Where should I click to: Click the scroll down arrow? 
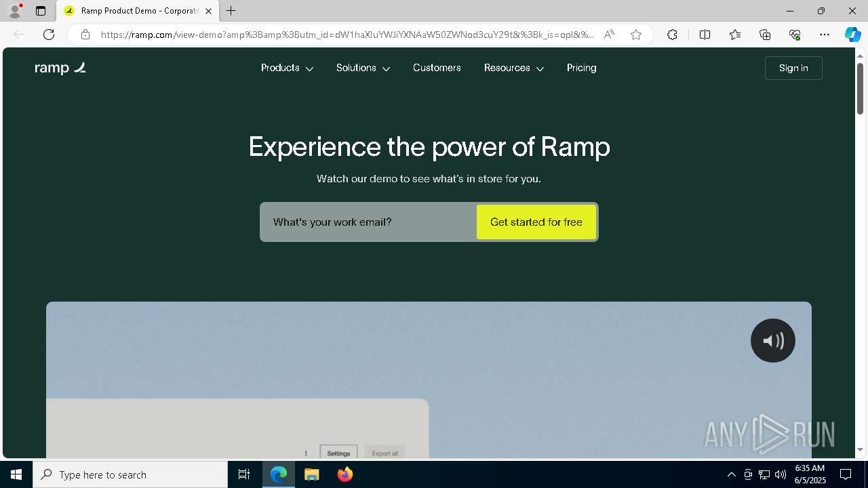(x=860, y=449)
